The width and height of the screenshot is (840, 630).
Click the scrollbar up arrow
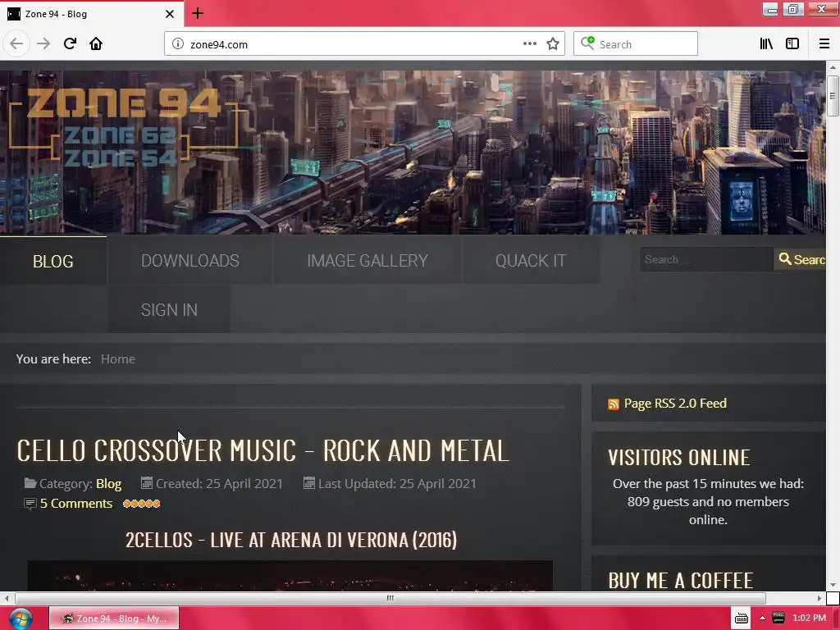pyautogui.click(x=833, y=67)
